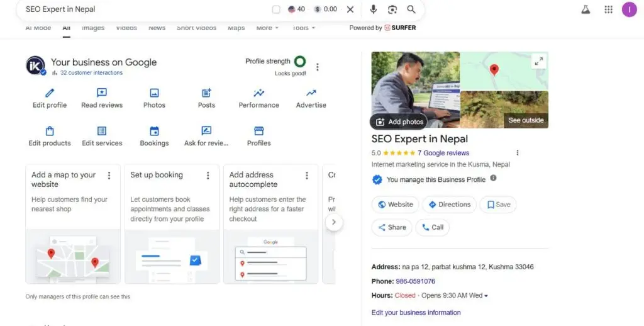Start voice search with microphone icon
The width and height of the screenshot is (644, 326).
374,9
